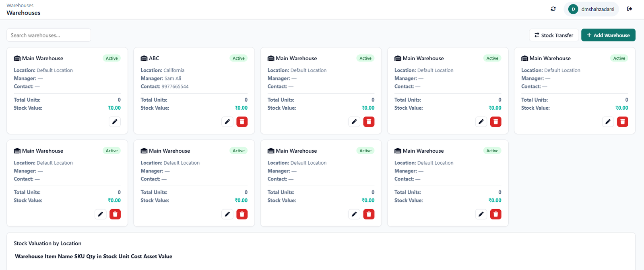644x270 pixels.
Task: Delete the ABC warehouse via trash icon
Action: coord(242,122)
